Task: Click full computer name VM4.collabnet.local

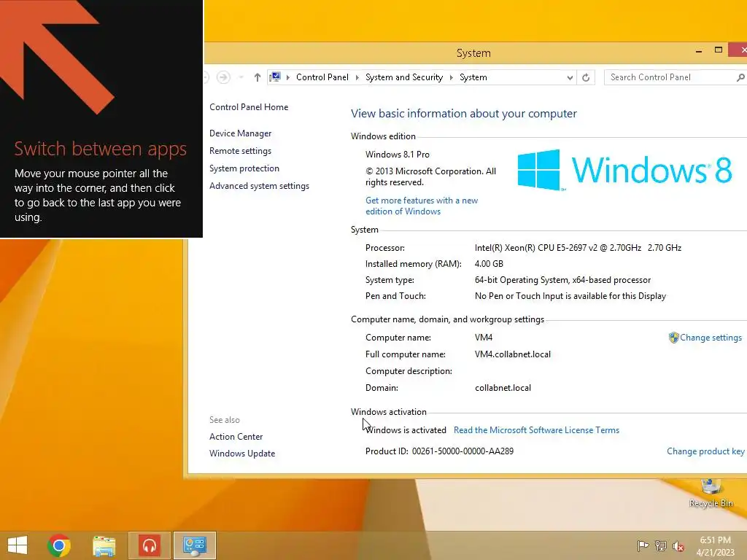Action: 513,354
